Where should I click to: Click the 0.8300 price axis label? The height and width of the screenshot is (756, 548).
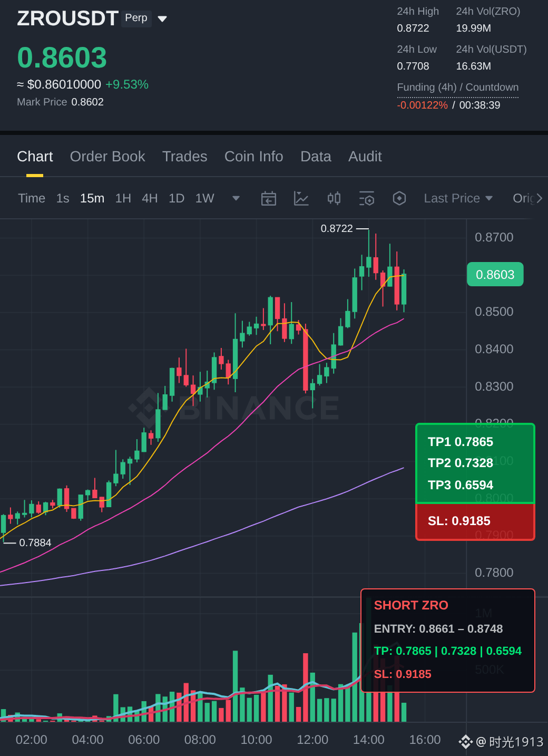pyautogui.click(x=494, y=386)
